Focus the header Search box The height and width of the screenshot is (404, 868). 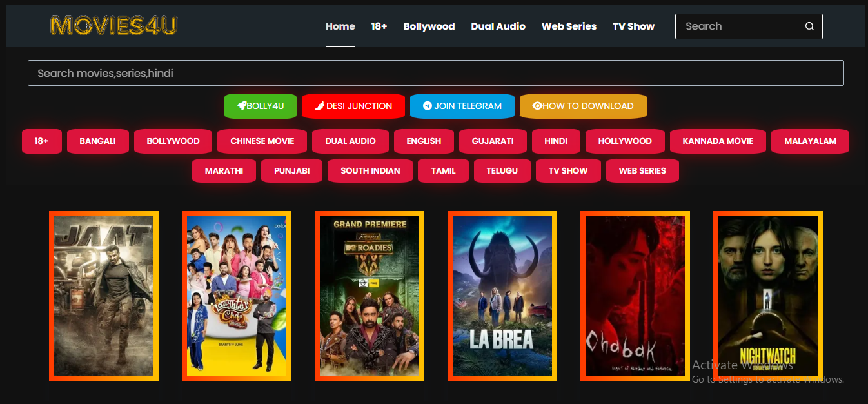click(x=738, y=26)
